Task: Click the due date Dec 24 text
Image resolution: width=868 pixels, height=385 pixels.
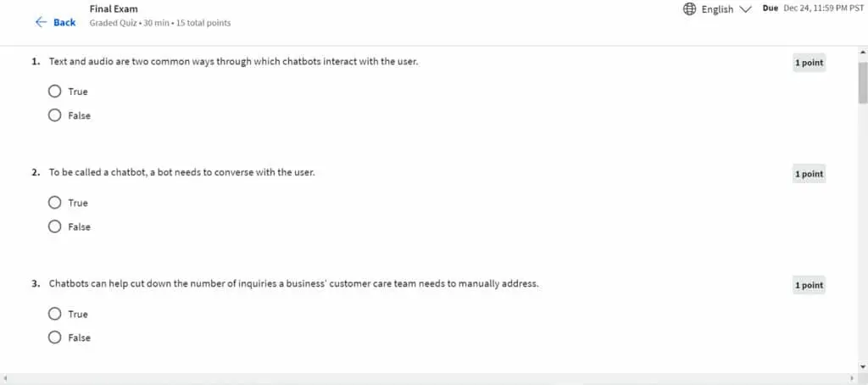Action: click(x=823, y=8)
